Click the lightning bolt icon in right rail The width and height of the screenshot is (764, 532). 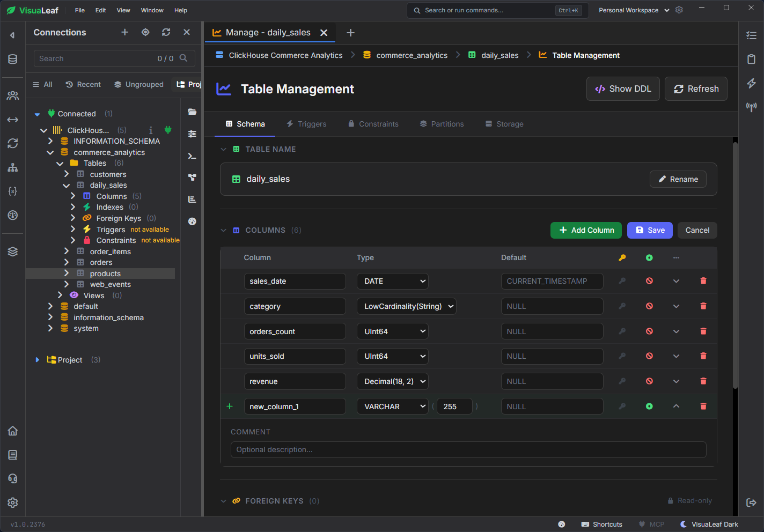coord(751,83)
